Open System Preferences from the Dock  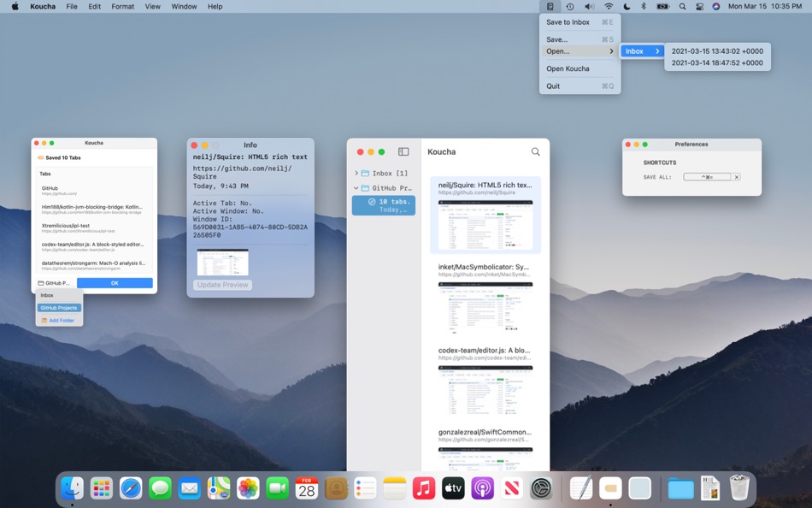541,488
